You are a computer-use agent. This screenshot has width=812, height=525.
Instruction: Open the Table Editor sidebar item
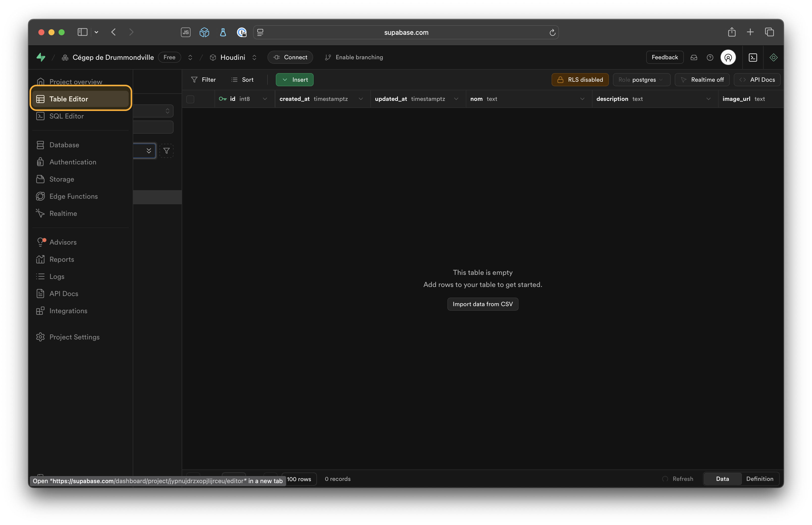click(x=81, y=99)
